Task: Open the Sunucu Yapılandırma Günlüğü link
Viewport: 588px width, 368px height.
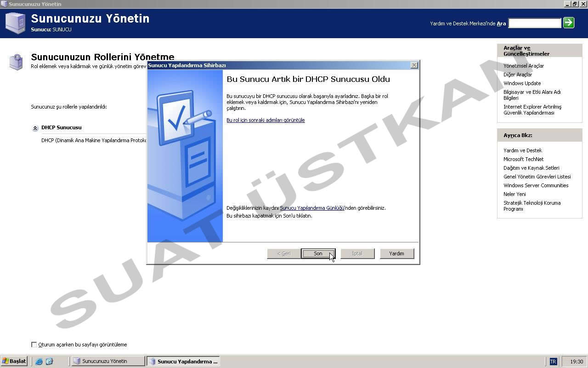Action: pyautogui.click(x=312, y=208)
